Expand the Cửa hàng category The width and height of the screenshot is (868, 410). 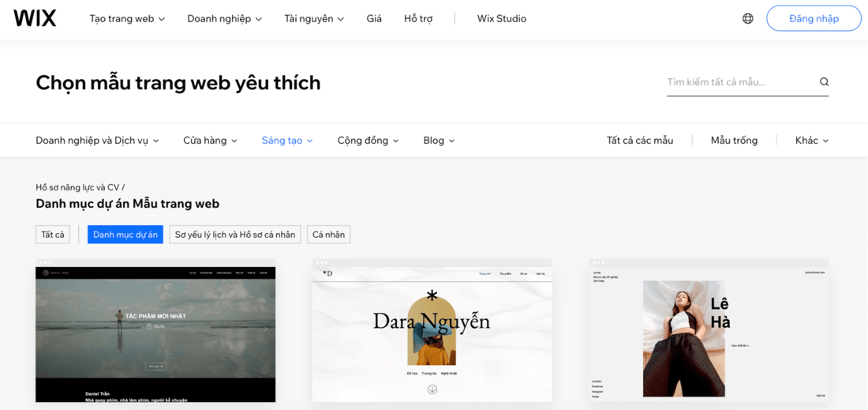pyautogui.click(x=210, y=141)
